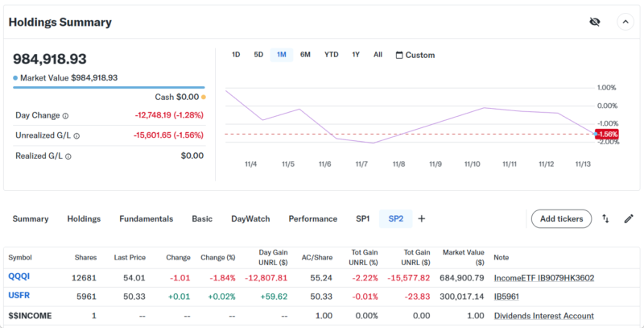644x328 pixels.
Task: Edit the view with pencil icon
Action: (629, 218)
